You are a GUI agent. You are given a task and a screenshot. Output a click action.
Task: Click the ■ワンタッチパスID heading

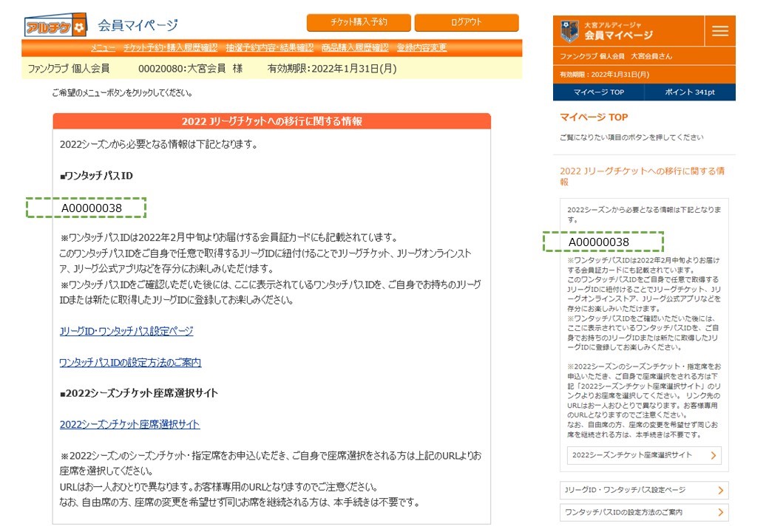96,175
